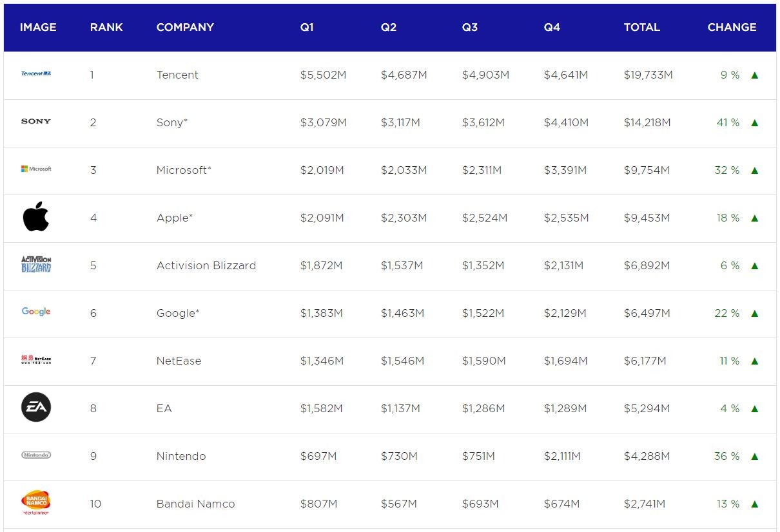Select the NetEase logo image

coord(36,360)
